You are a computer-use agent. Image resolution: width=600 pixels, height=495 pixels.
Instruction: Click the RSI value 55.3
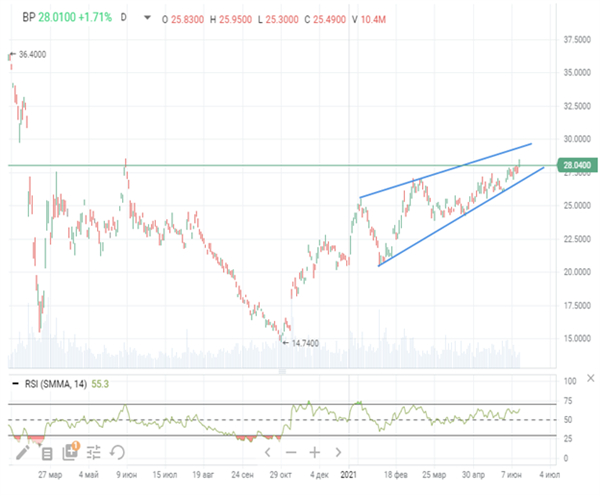point(100,384)
